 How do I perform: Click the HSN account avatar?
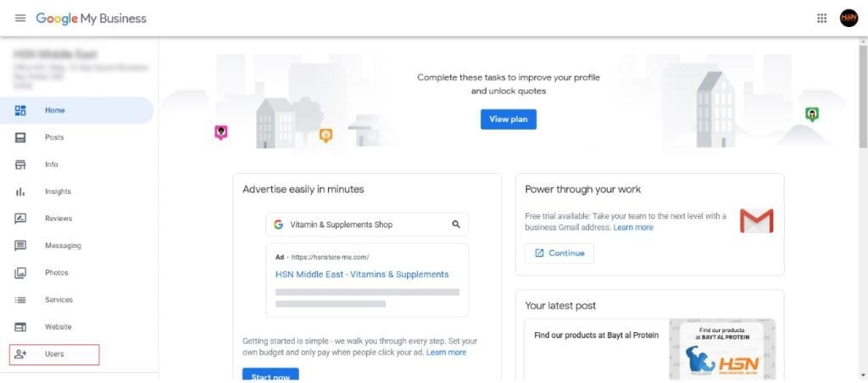click(x=849, y=19)
